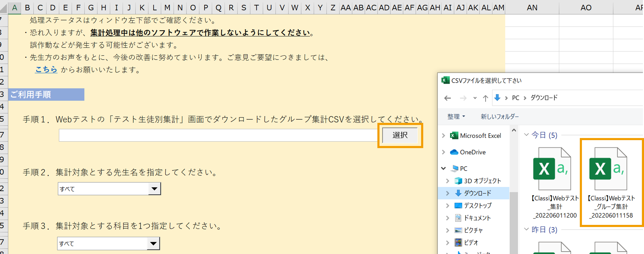
Task: Click the ご利用手順 section heading
Action: point(46,95)
